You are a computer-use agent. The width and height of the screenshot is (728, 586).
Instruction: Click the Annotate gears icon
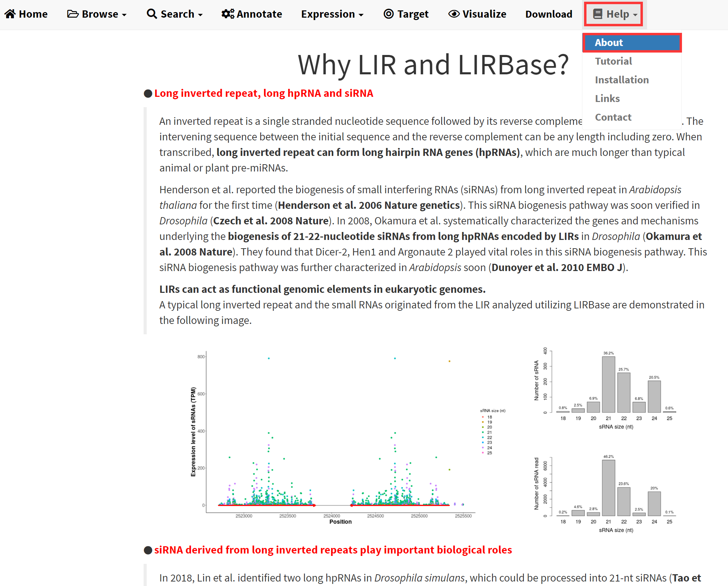tap(228, 14)
